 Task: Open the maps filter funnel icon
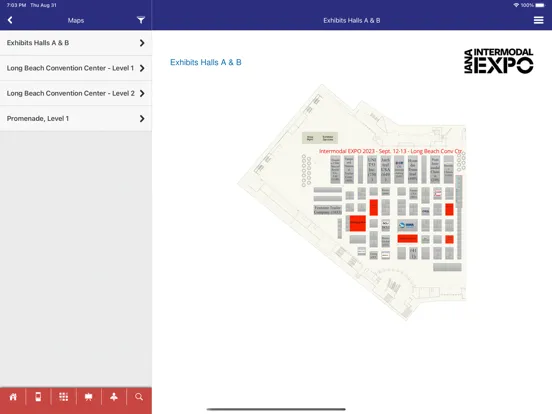[x=141, y=20]
